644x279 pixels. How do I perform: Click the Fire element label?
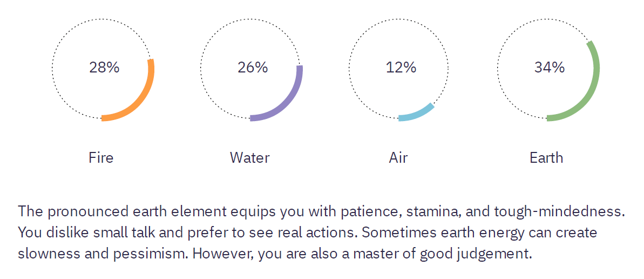(101, 157)
